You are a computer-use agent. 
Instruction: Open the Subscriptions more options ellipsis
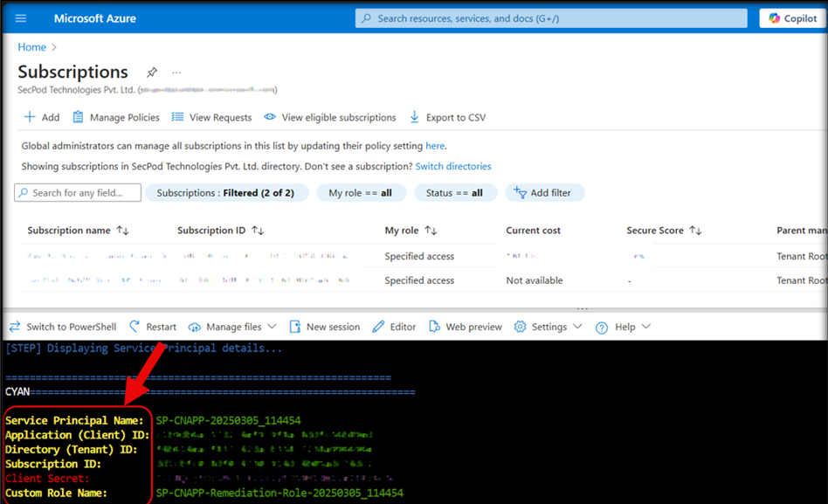tap(176, 72)
